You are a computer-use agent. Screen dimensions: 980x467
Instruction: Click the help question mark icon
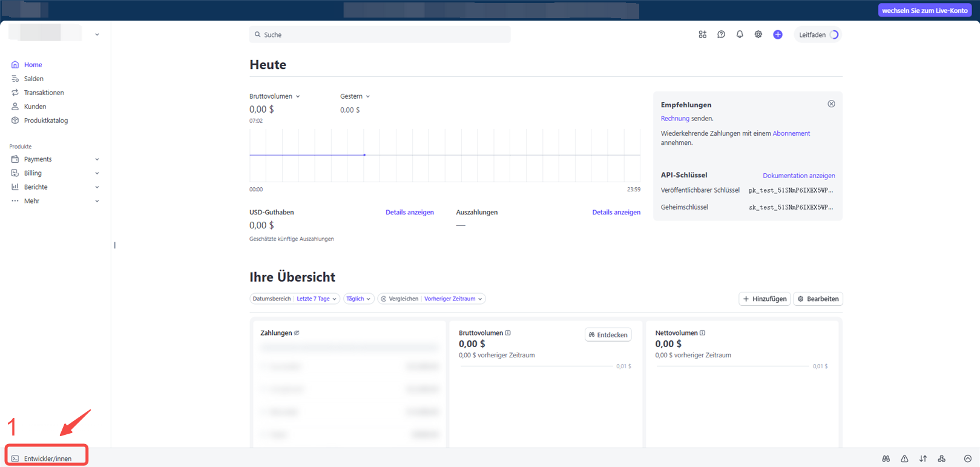click(x=721, y=35)
